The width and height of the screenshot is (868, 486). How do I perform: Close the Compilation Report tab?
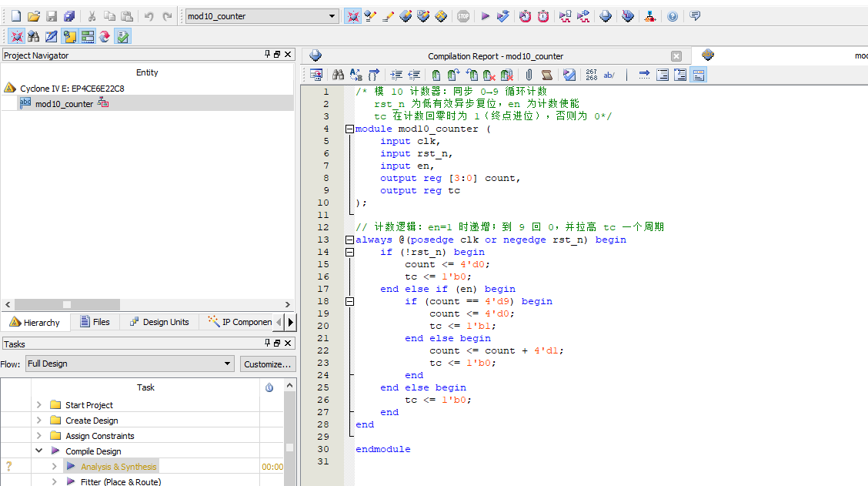676,56
